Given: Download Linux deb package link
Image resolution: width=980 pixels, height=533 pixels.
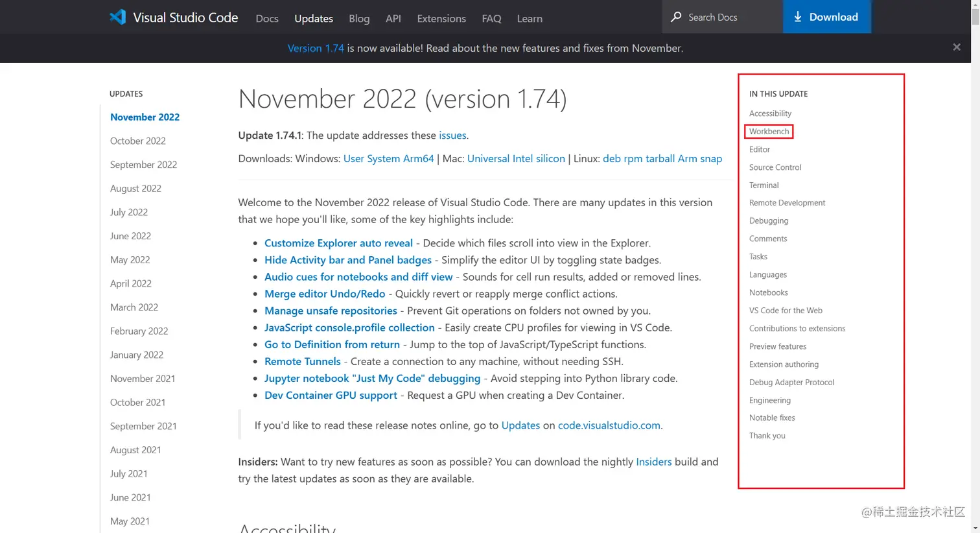Looking at the screenshot, I should pyautogui.click(x=612, y=159).
